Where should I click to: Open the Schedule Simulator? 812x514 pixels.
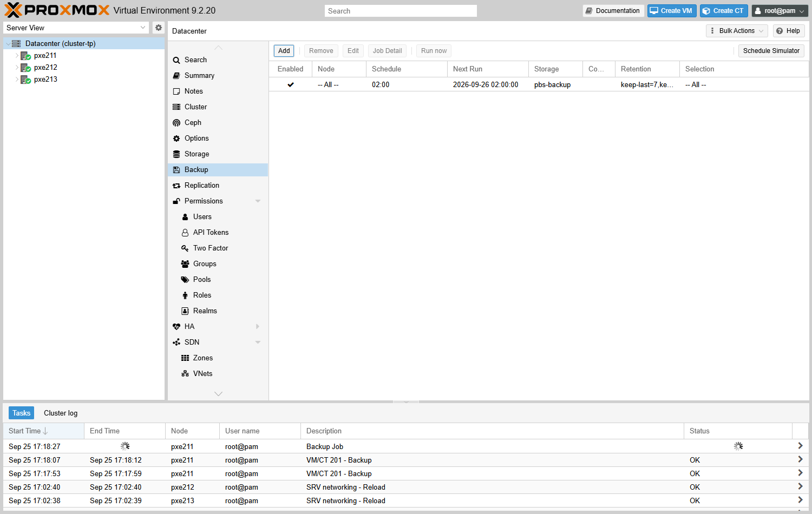771,51
